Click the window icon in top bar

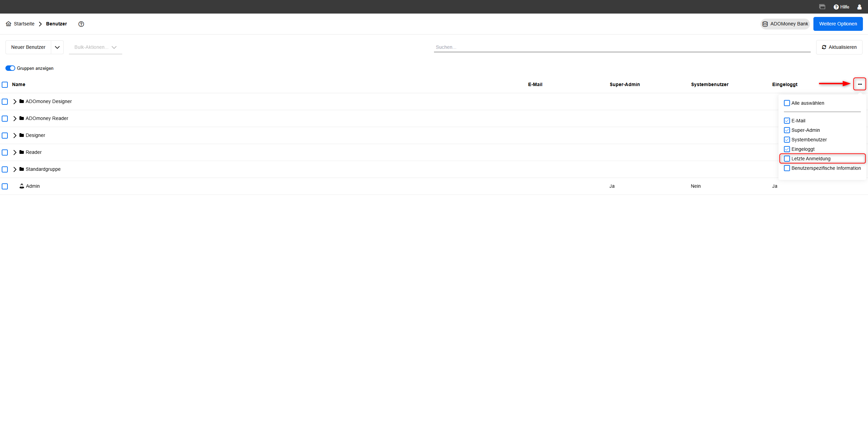coord(822,7)
